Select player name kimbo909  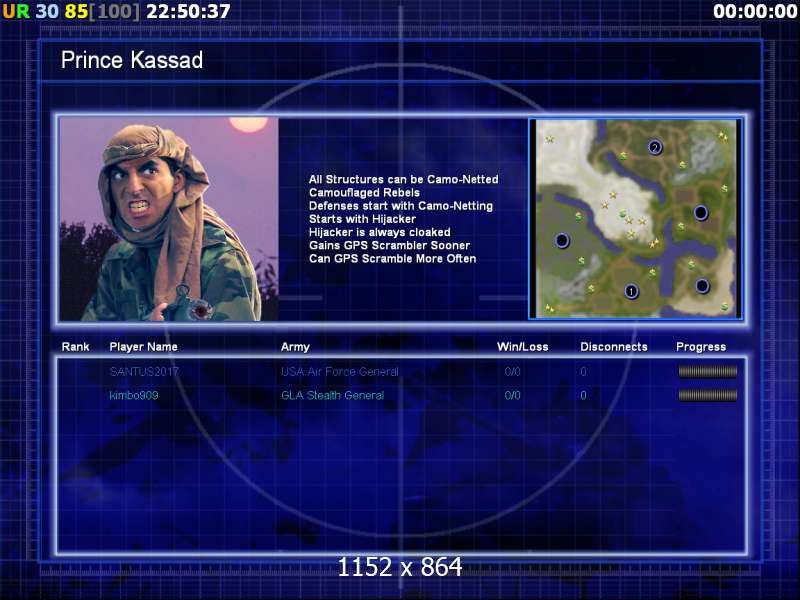134,395
